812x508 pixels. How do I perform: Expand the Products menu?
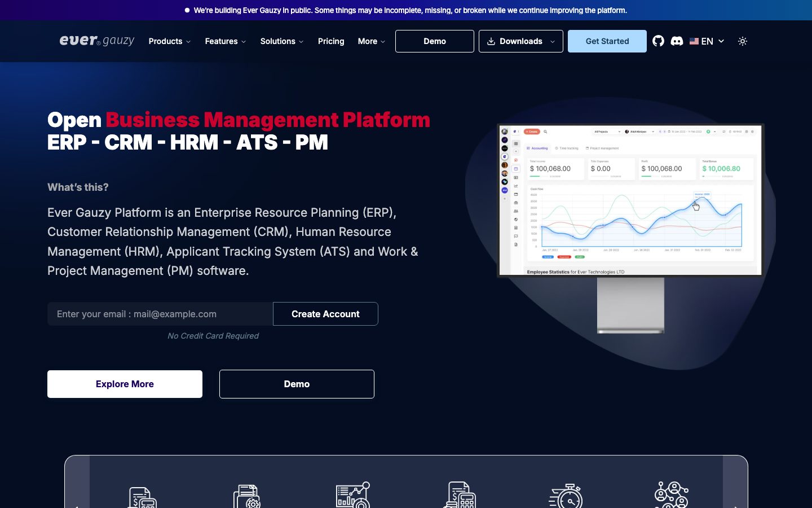[170, 41]
